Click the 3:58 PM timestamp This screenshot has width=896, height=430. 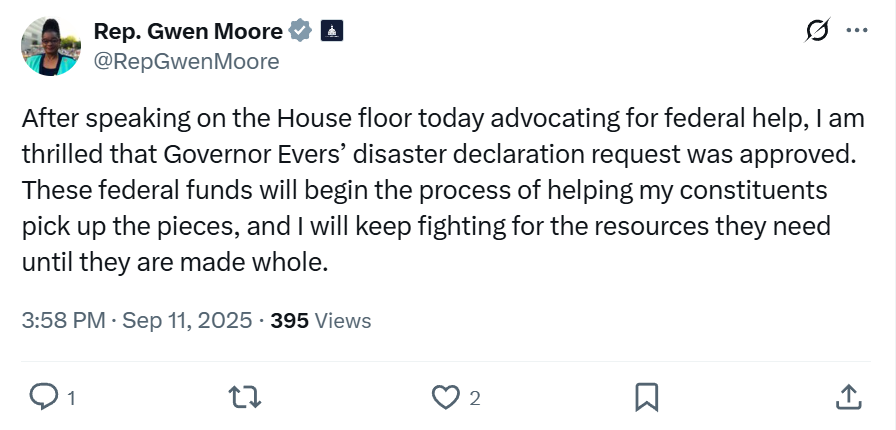point(63,321)
